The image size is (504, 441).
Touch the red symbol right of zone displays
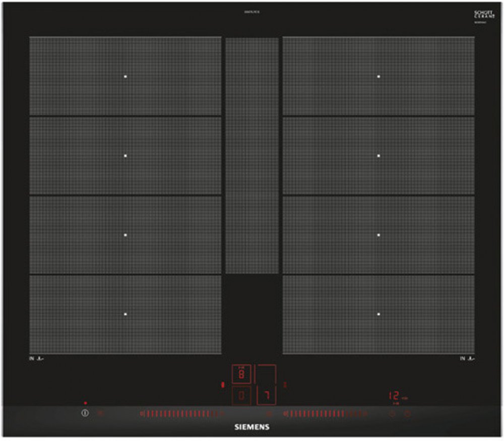point(285,385)
